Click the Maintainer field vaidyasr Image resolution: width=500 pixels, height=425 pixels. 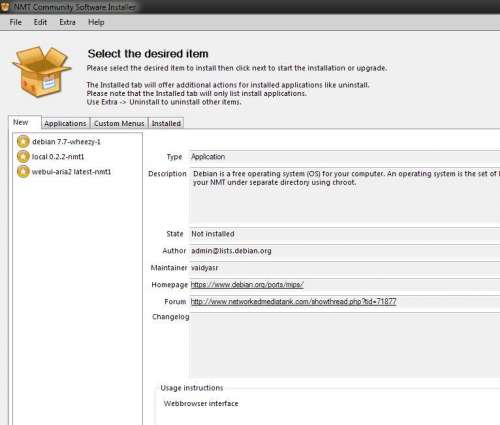click(345, 268)
